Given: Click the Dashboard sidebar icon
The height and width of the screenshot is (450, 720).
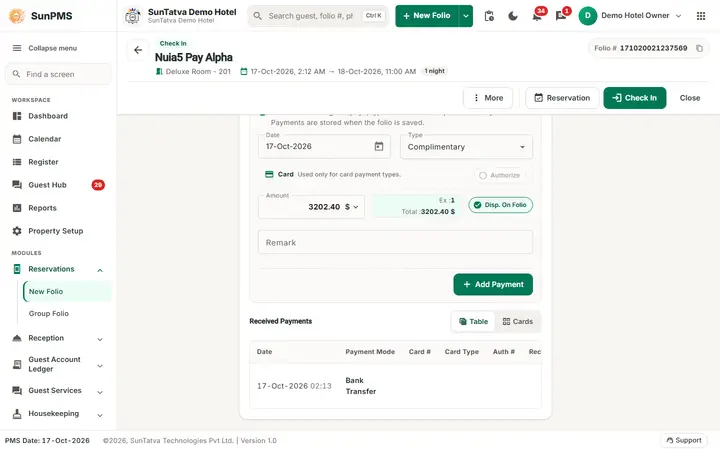Looking at the screenshot, I should [17, 116].
